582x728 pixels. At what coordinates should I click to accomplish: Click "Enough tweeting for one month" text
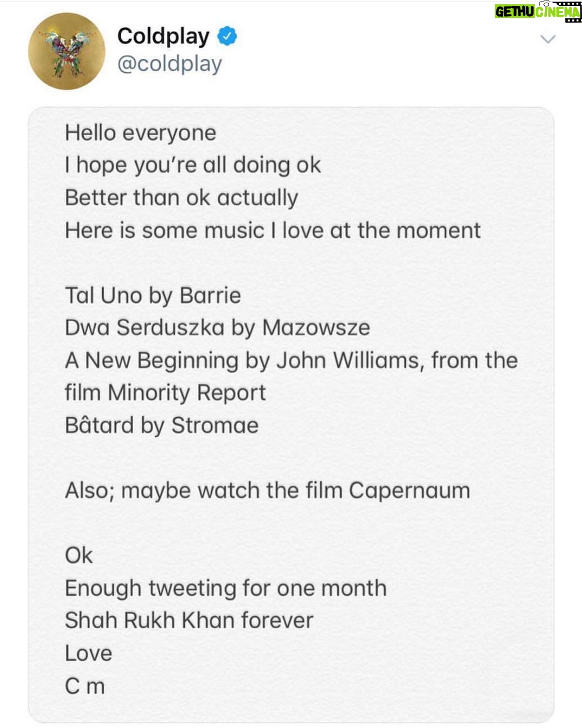pyautogui.click(x=225, y=588)
